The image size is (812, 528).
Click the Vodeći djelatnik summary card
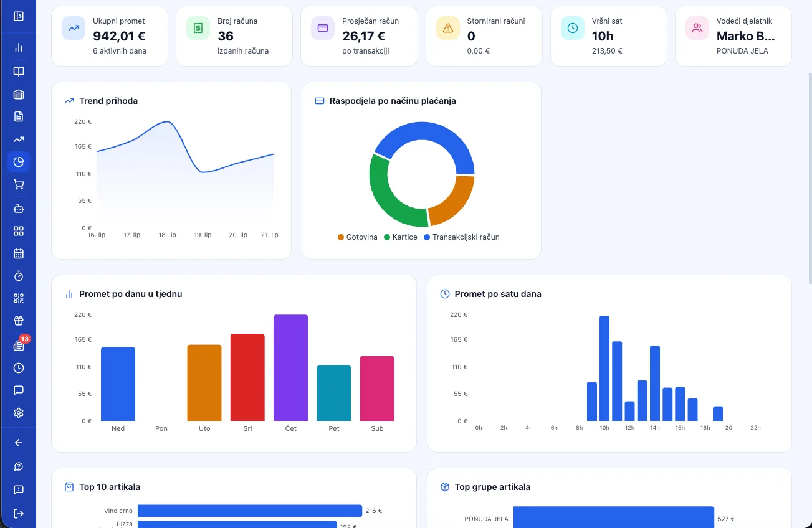click(x=733, y=36)
